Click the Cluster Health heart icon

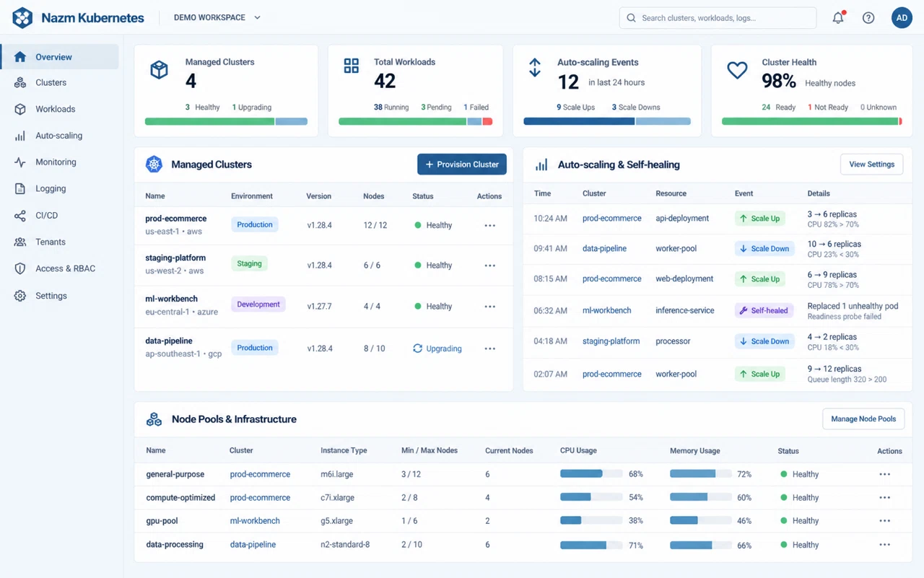point(737,70)
